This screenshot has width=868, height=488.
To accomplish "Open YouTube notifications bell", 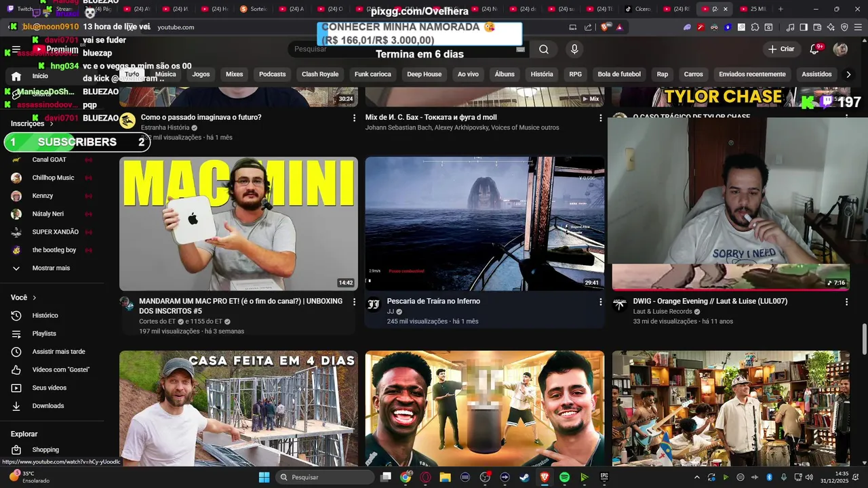I will (814, 49).
